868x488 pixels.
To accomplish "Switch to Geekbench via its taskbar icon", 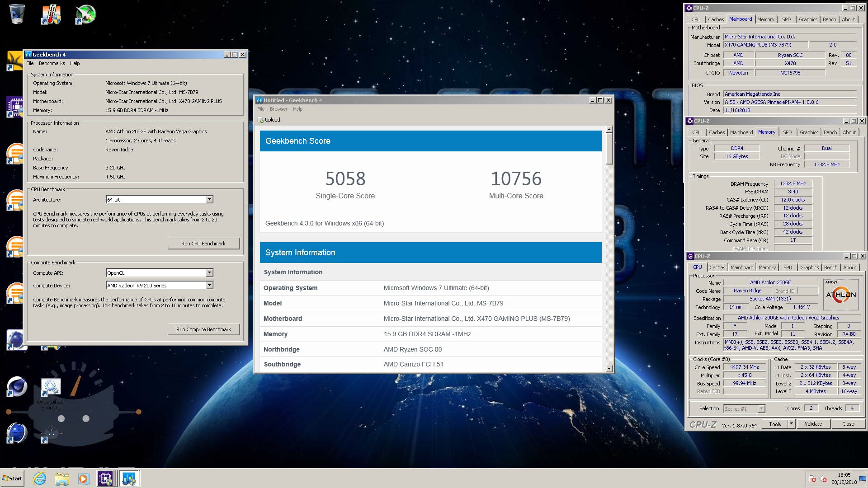I will point(129,479).
